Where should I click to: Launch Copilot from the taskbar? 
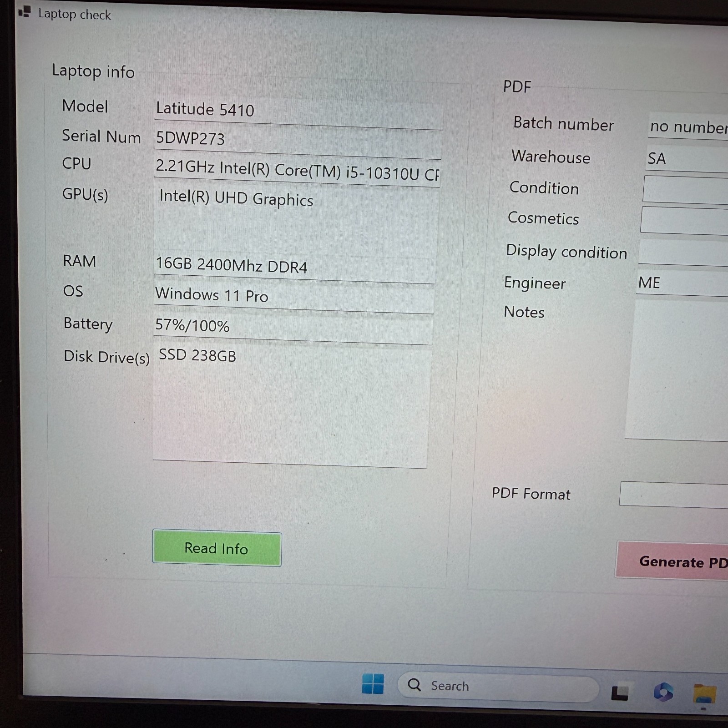tap(663, 692)
